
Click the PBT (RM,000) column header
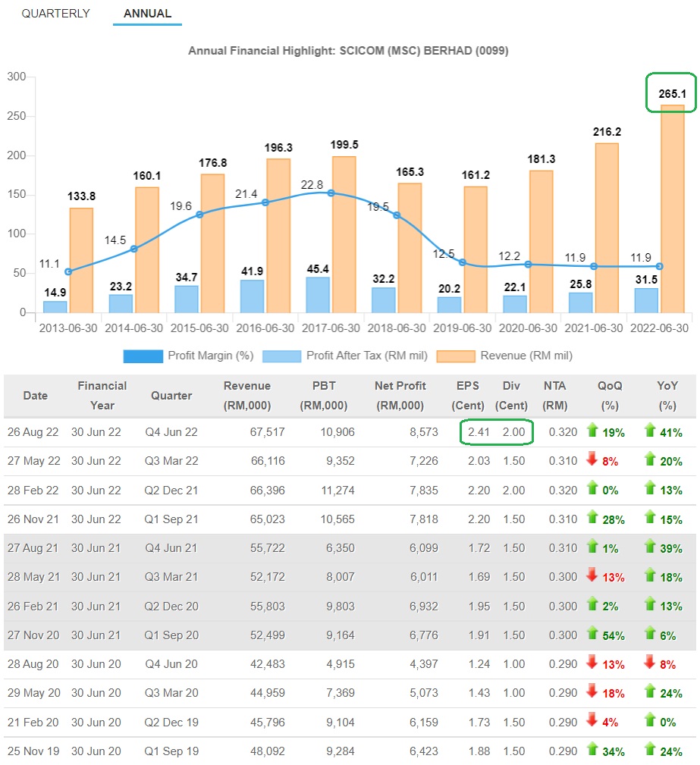324,396
